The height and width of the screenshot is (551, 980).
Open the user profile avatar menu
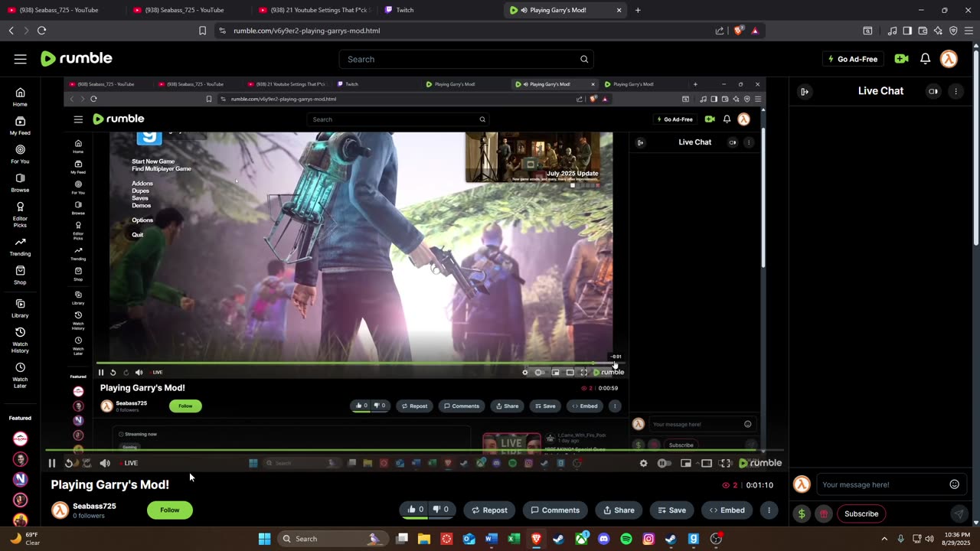tap(949, 59)
